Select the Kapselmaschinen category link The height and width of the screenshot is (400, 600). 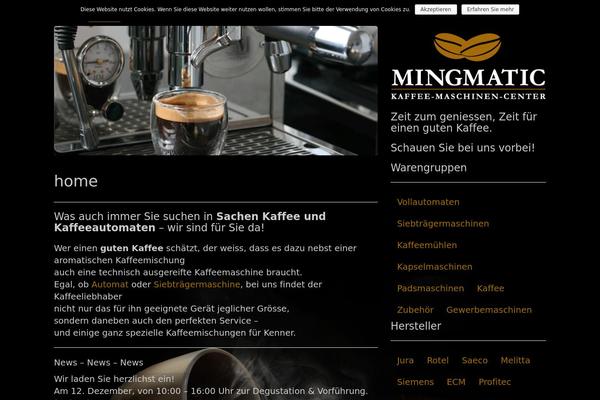[x=434, y=267]
